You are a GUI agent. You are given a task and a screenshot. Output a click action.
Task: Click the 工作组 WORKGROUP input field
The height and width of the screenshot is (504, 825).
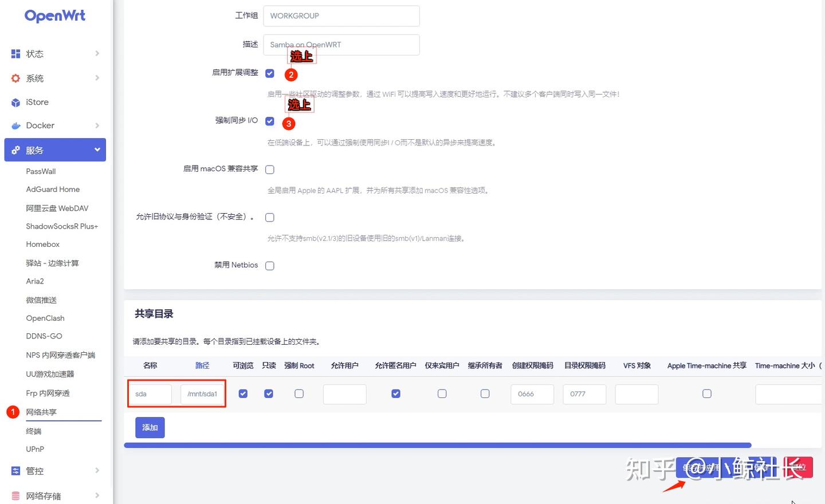(x=341, y=15)
